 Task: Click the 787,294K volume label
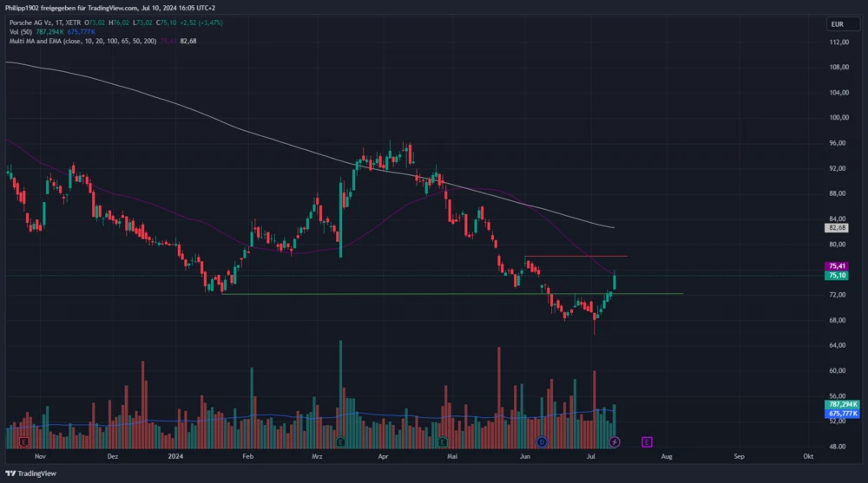coord(842,404)
